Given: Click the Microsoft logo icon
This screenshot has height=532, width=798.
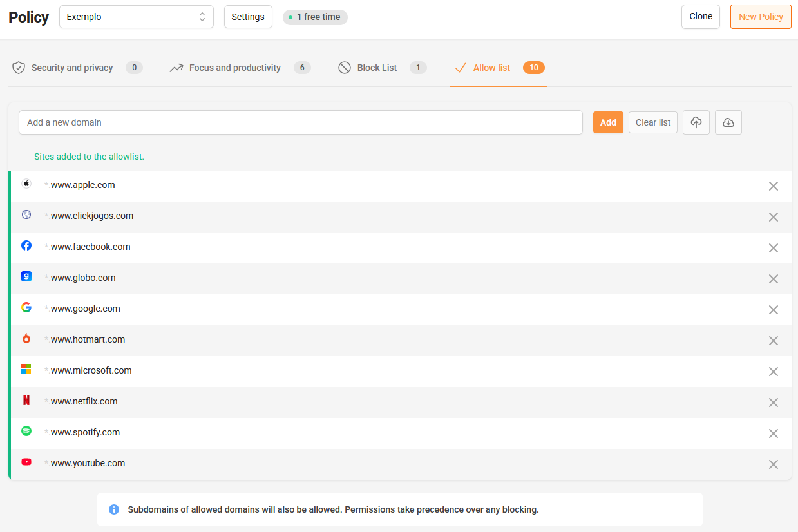Looking at the screenshot, I should (x=26, y=369).
